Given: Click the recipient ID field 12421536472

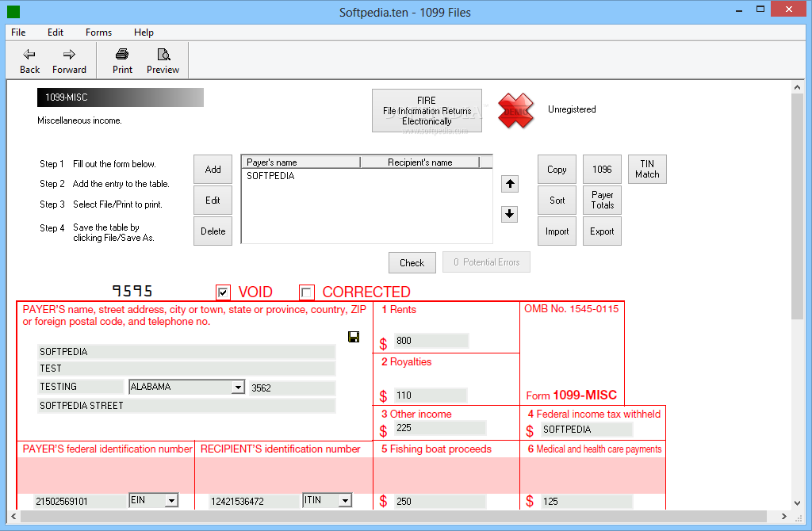Looking at the screenshot, I should pyautogui.click(x=254, y=502).
